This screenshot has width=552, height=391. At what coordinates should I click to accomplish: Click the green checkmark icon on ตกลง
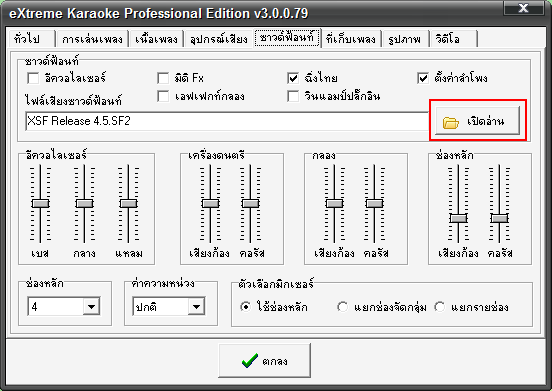coord(250,361)
